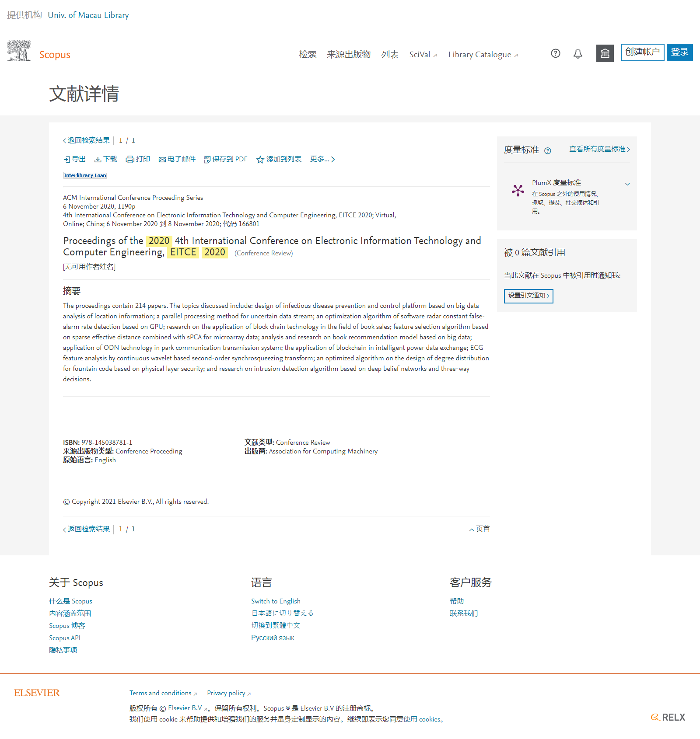This screenshot has height=739, width=700.
Task: Click the 登录 button
Action: point(680,52)
